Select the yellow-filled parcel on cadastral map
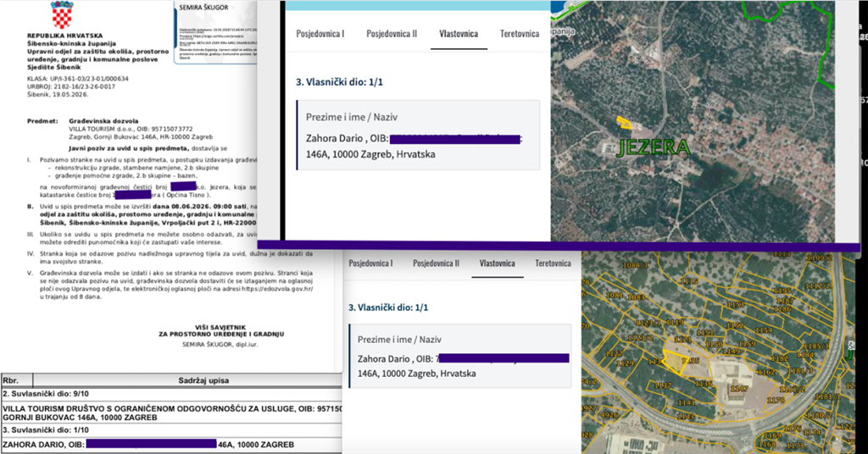868x454 pixels. 674,362
